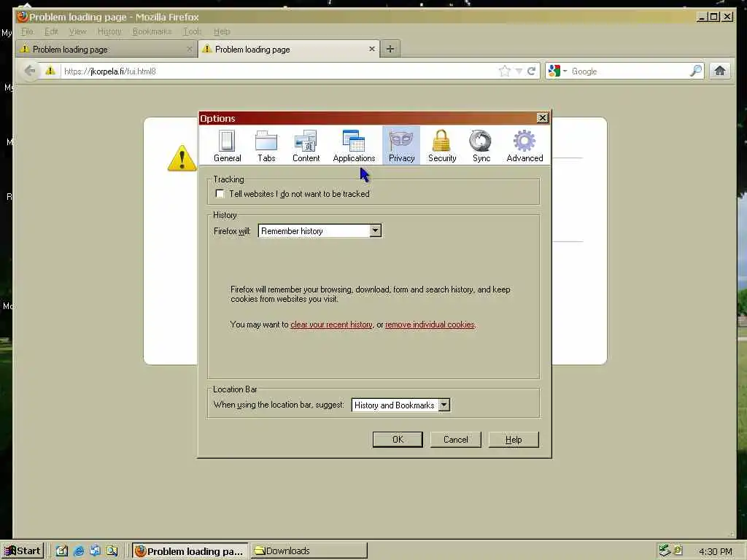Switch to the first Problem loading page tab
This screenshot has width=747, height=560.
coord(106,49)
